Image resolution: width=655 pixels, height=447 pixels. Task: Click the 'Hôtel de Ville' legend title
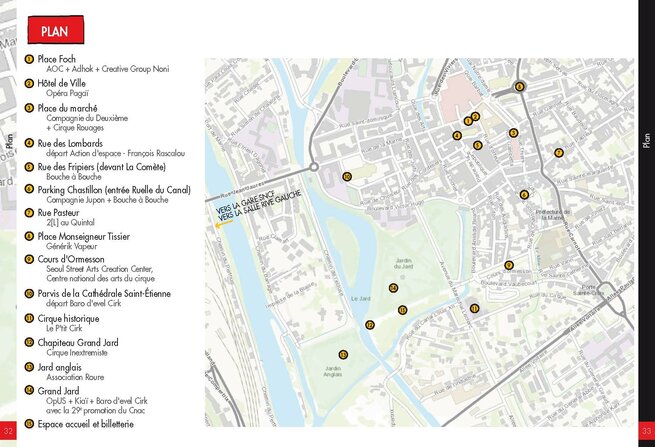61,83
